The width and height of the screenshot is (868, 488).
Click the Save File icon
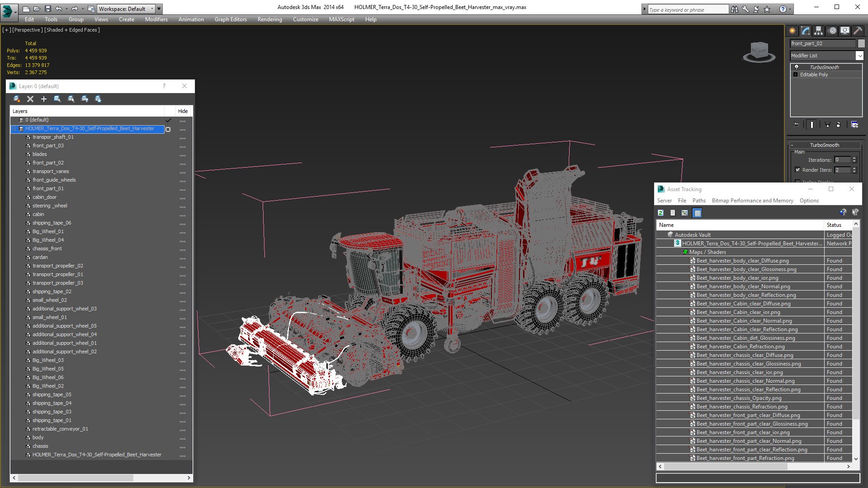pos(47,9)
